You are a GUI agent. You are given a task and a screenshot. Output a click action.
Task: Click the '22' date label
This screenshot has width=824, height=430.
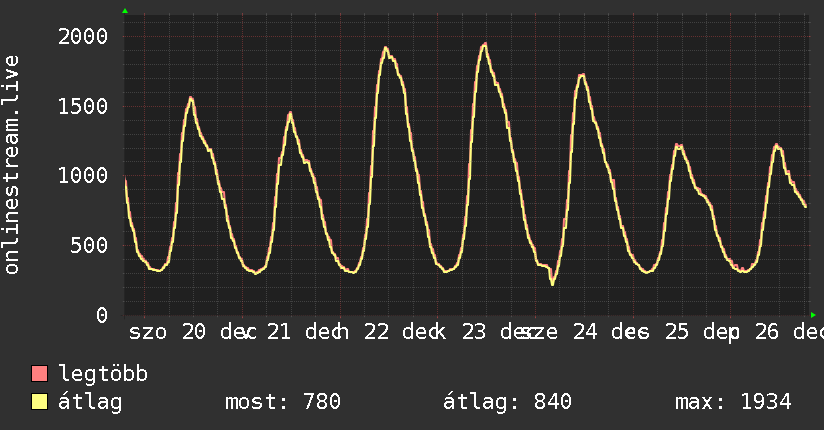click(x=377, y=332)
